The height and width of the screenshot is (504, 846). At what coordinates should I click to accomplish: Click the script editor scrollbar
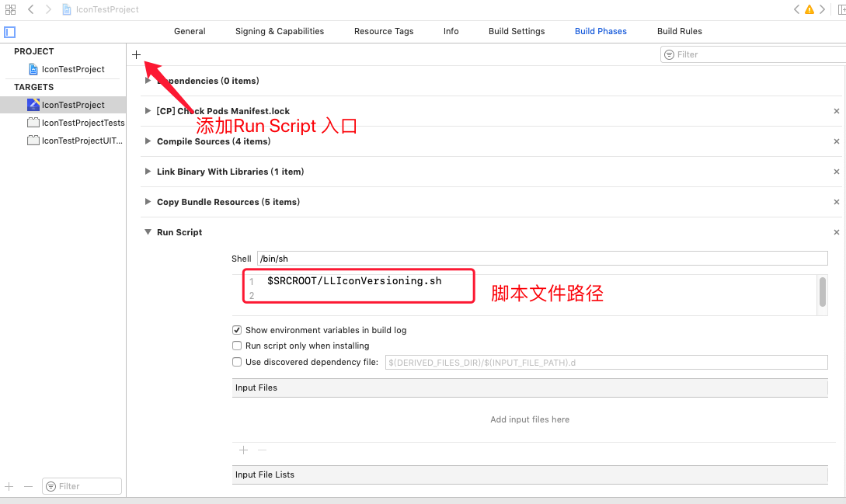coord(822,292)
